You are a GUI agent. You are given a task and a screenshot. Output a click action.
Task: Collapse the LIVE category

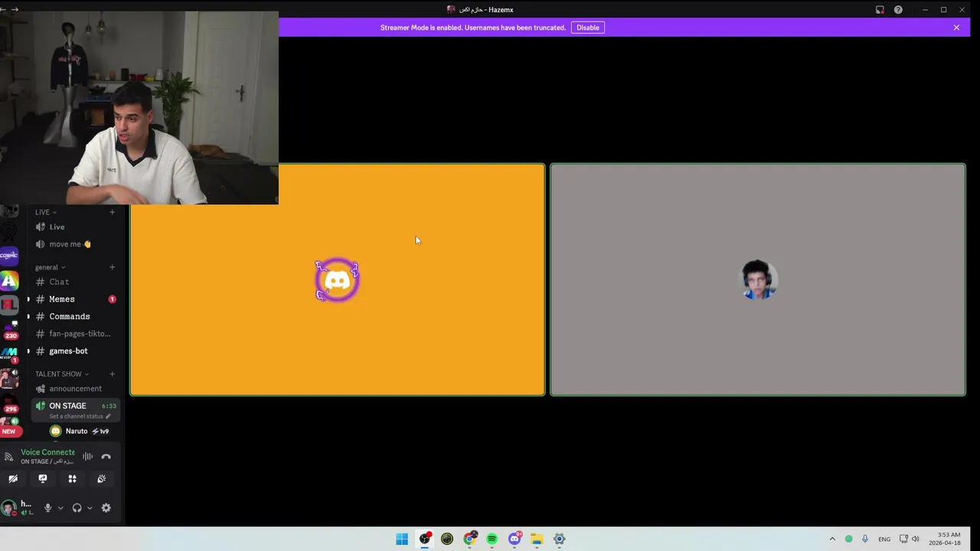[45, 212]
